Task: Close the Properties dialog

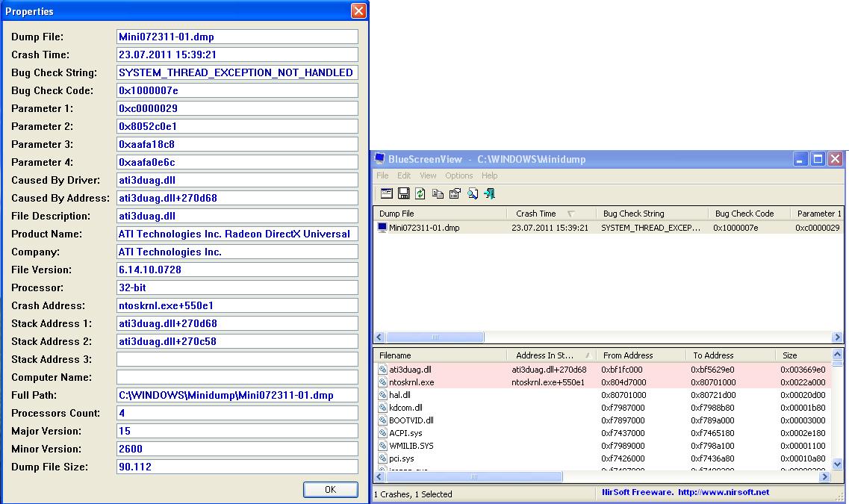Action: (x=358, y=11)
